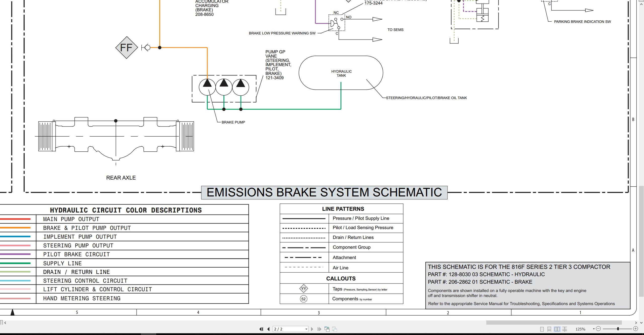The width and height of the screenshot is (644, 335).
Task: Zoom in with plus button
Action: 635,329
